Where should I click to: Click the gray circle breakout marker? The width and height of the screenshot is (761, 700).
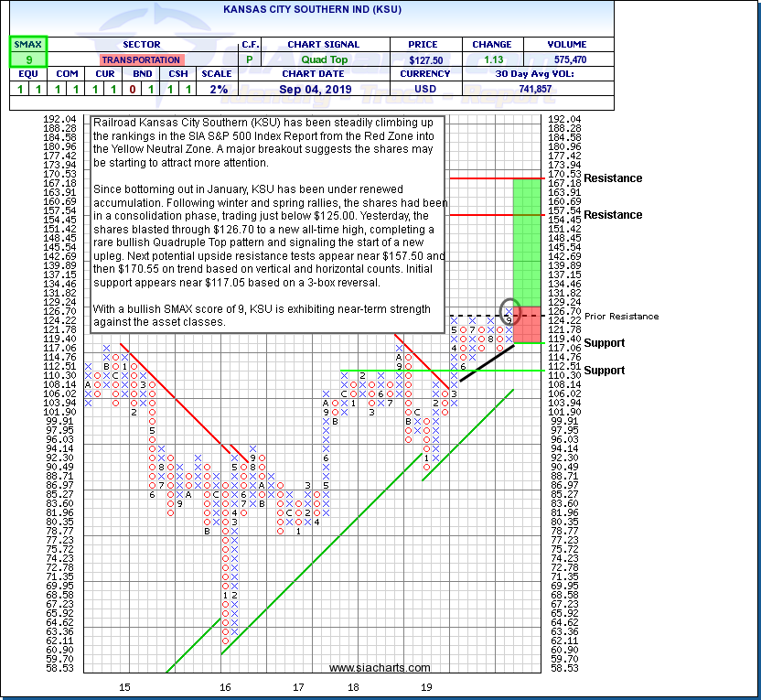(x=510, y=308)
